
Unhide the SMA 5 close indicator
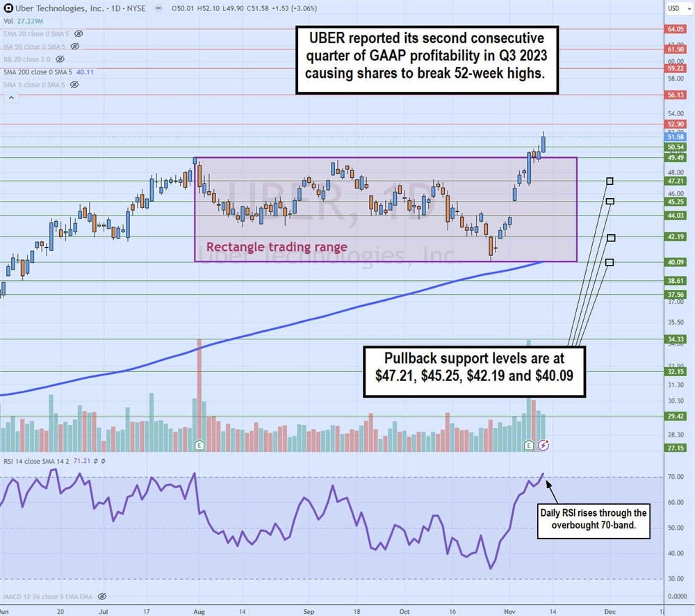(74, 85)
